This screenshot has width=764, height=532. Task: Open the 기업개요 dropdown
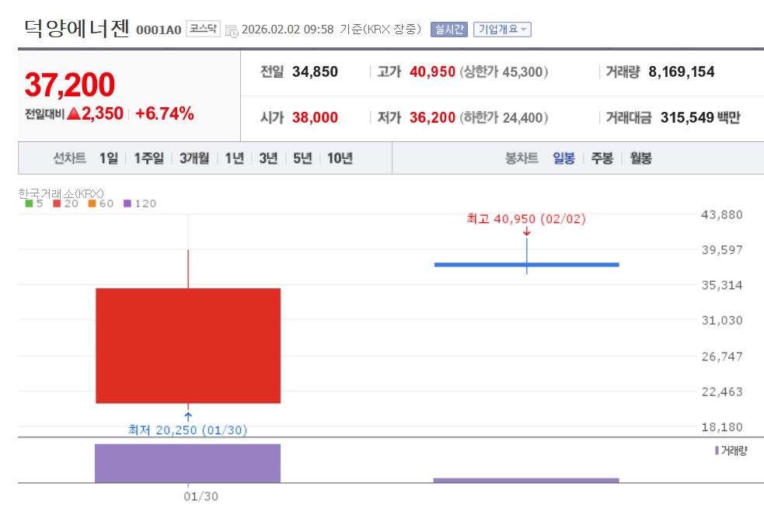point(502,30)
